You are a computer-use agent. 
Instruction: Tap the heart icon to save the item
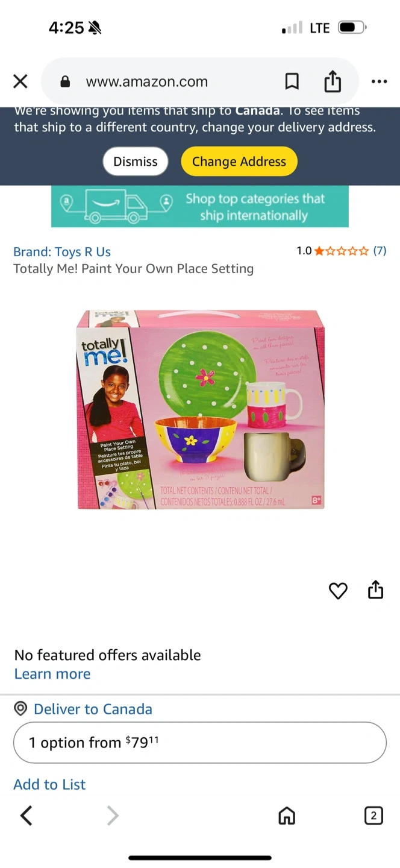coord(338,591)
